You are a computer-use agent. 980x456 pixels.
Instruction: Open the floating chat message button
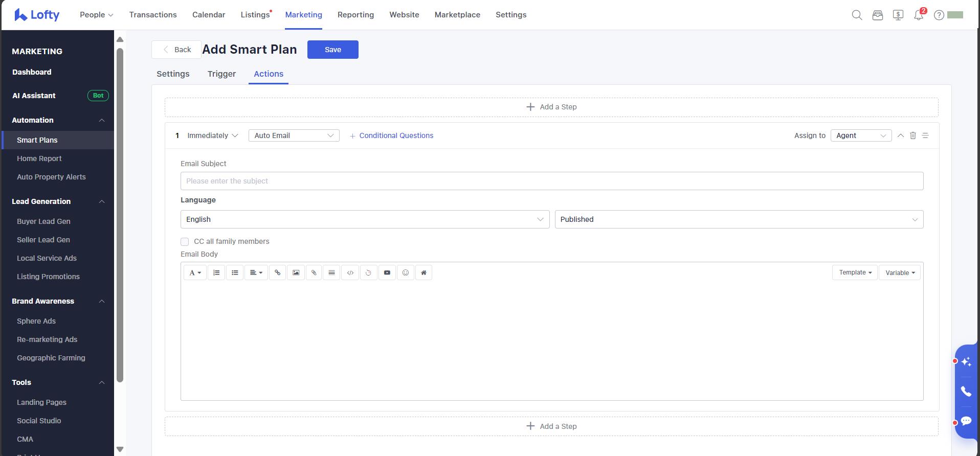[966, 421]
